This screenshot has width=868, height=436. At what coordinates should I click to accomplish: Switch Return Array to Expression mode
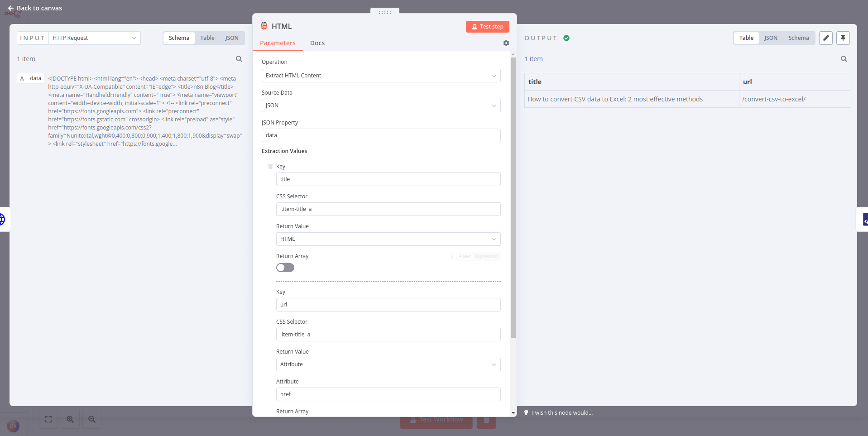pyautogui.click(x=486, y=256)
